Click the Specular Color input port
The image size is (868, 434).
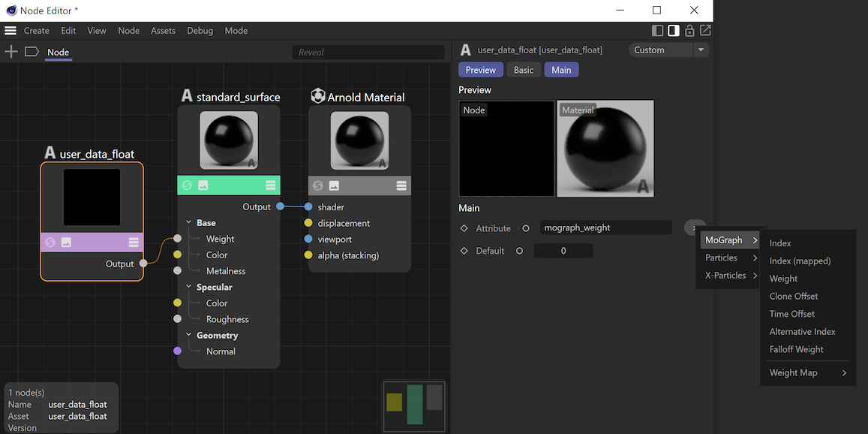(177, 303)
